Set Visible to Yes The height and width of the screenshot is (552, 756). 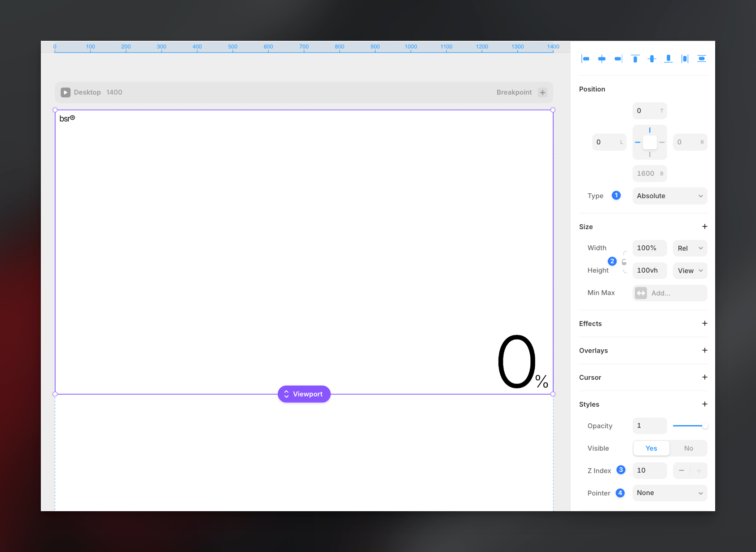[651, 448]
